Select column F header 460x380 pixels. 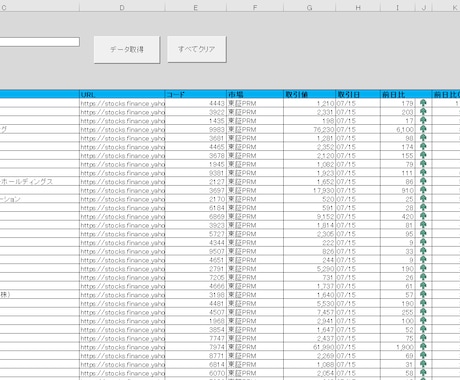[x=255, y=7]
